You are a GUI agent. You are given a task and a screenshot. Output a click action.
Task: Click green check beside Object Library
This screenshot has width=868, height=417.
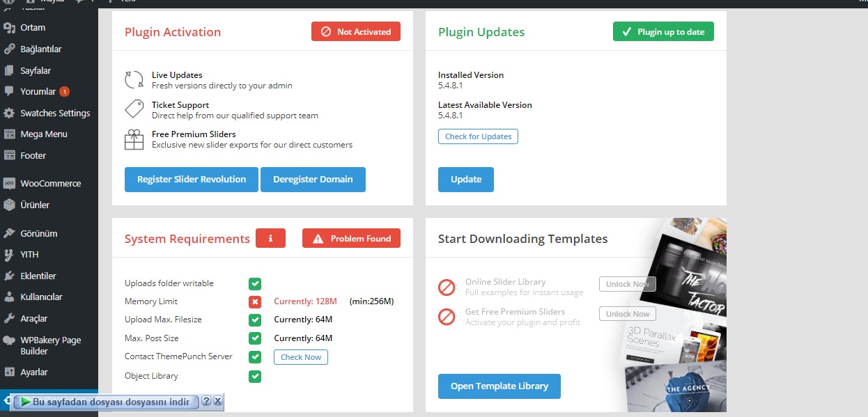[x=255, y=376]
